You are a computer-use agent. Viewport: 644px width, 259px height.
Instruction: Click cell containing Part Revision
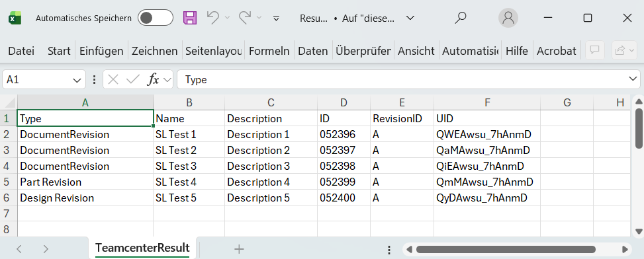coord(85,182)
